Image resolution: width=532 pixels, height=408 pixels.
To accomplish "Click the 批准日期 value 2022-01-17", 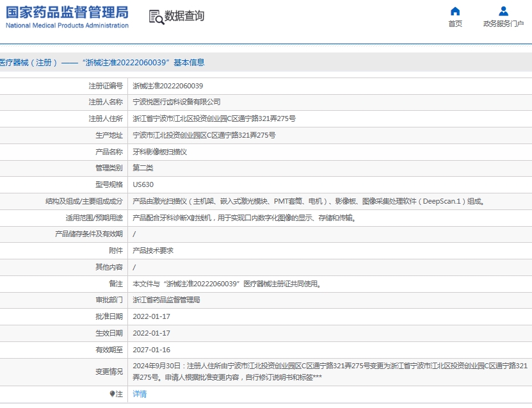I will (x=151, y=316).
